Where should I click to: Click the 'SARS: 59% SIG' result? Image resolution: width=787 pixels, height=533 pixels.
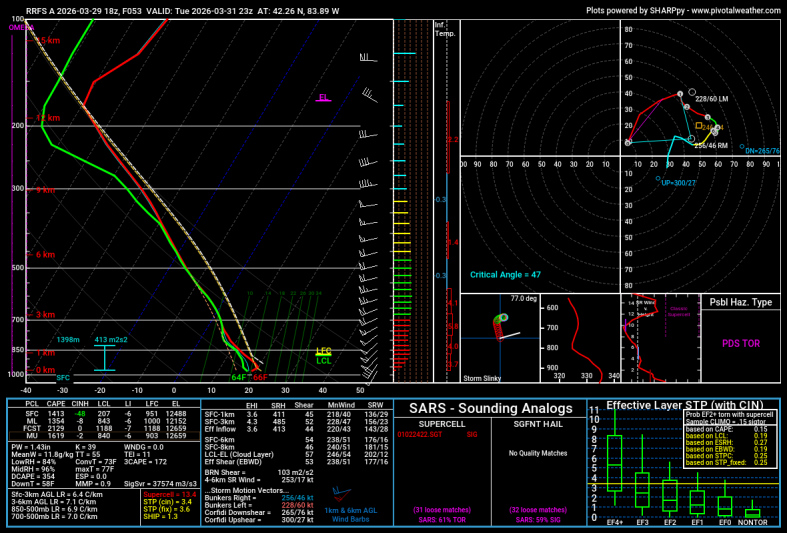tap(538, 520)
